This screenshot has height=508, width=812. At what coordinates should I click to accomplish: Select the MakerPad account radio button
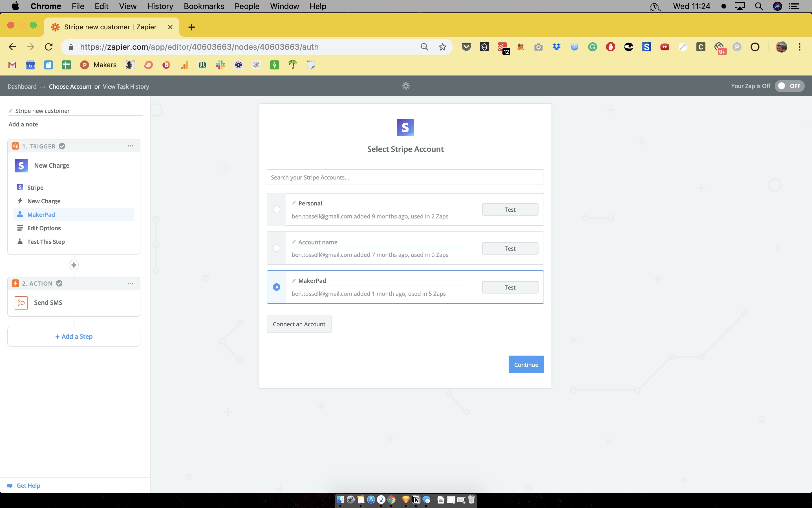coord(277,287)
